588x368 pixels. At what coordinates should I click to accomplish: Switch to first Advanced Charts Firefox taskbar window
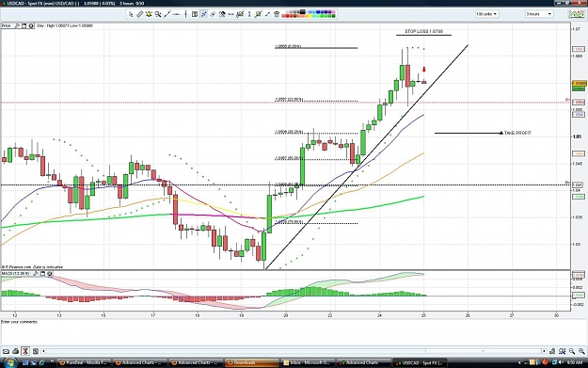[139, 362]
